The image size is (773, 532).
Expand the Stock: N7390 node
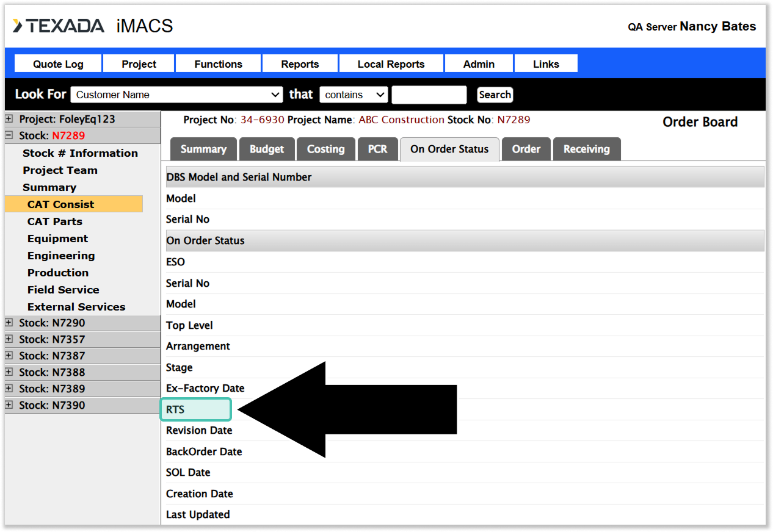[9, 405]
